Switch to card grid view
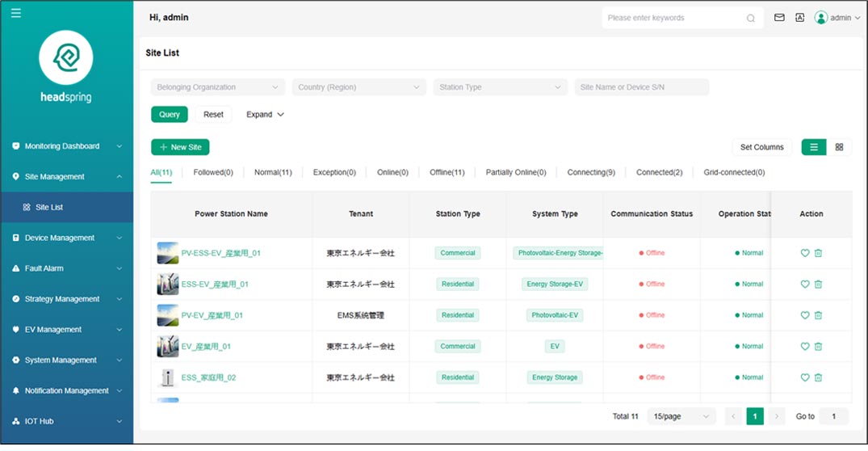 (839, 147)
